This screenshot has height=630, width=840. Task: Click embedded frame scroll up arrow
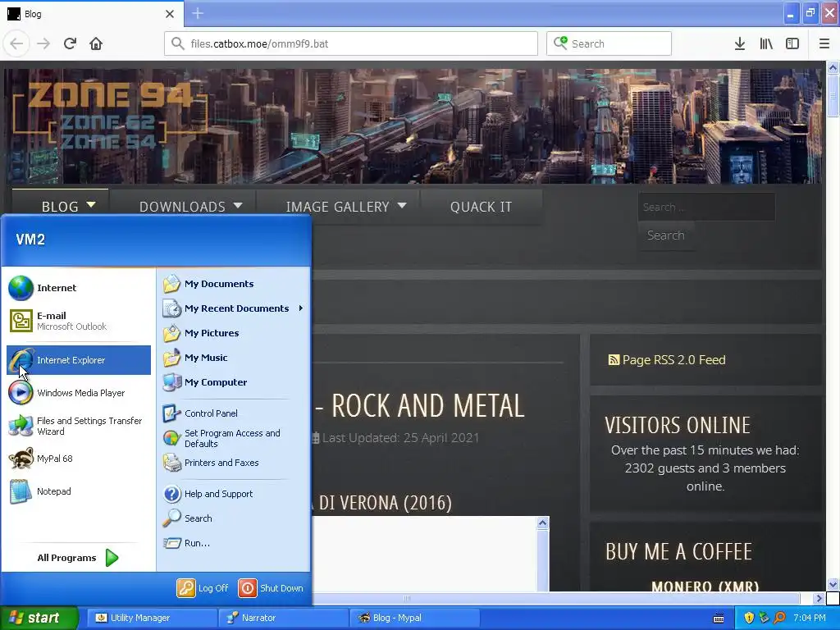click(543, 523)
